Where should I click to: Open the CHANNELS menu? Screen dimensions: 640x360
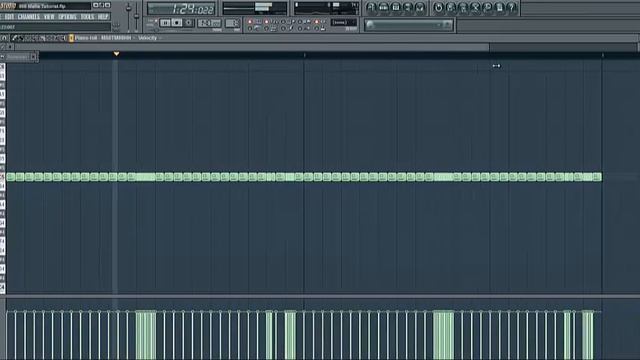click(x=29, y=17)
